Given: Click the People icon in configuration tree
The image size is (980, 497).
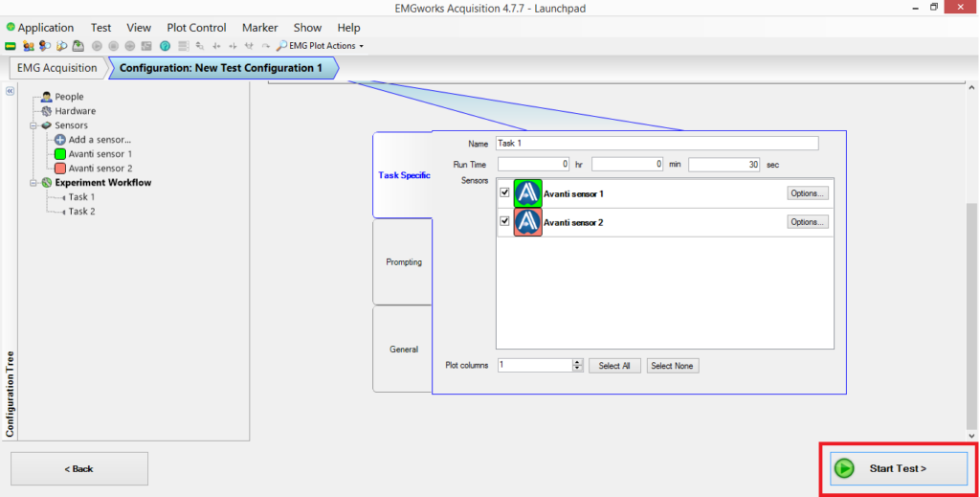Looking at the screenshot, I should click(x=46, y=97).
